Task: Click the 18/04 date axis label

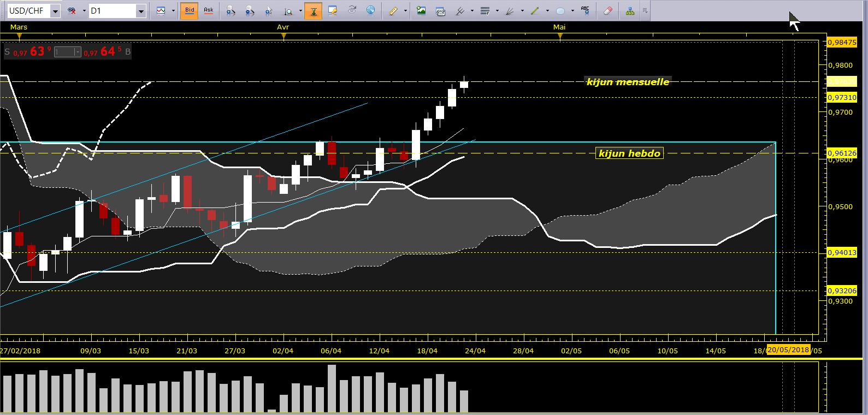Action: (x=427, y=351)
